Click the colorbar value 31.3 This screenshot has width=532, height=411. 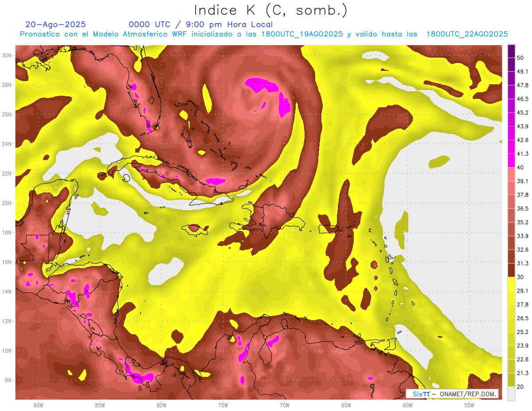pyautogui.click(x=522, y=263)
